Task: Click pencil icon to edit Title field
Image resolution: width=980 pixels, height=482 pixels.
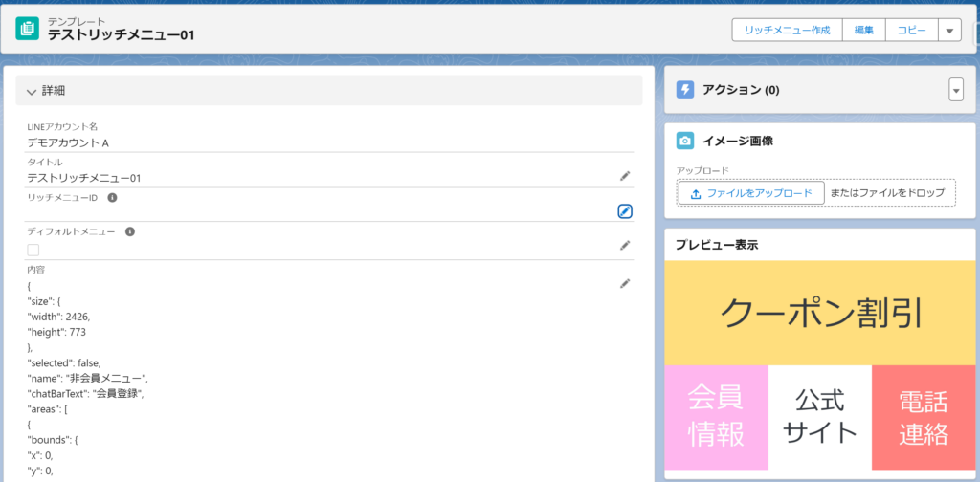Action: [625, 176]
